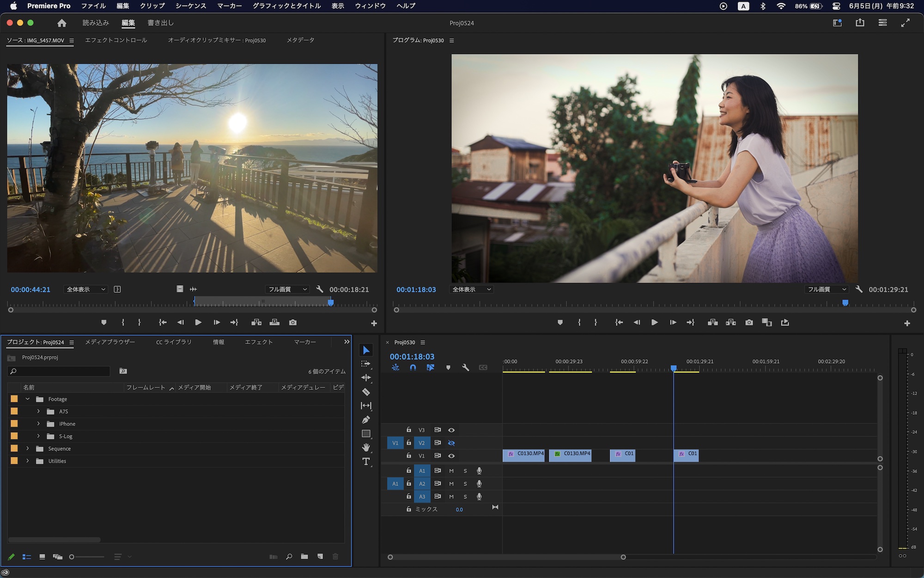Show the V2 track output eye toggle
This screenshot has height=578, width=924.
[451, 443]
